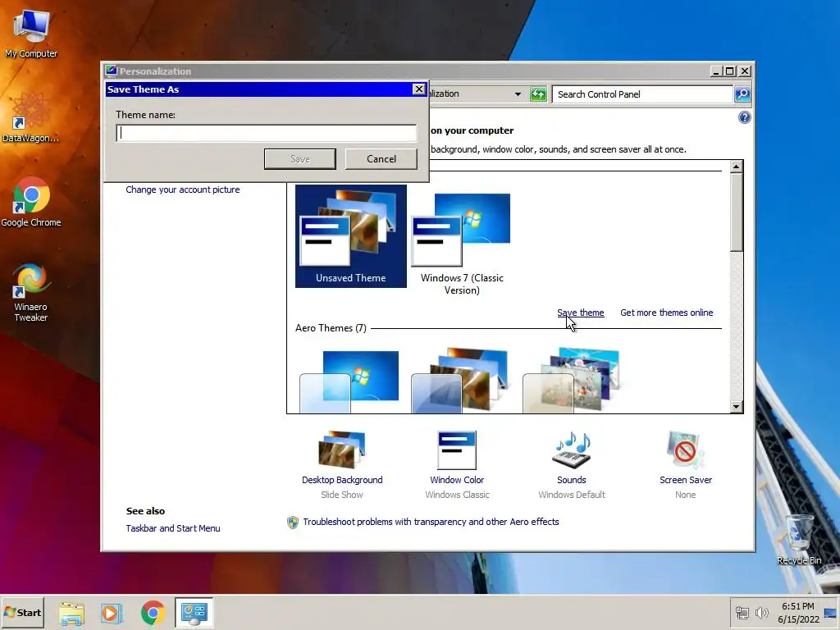Open Winaero Tweaker desktop shortcut
840x630 pixels.
coord(31,293)
